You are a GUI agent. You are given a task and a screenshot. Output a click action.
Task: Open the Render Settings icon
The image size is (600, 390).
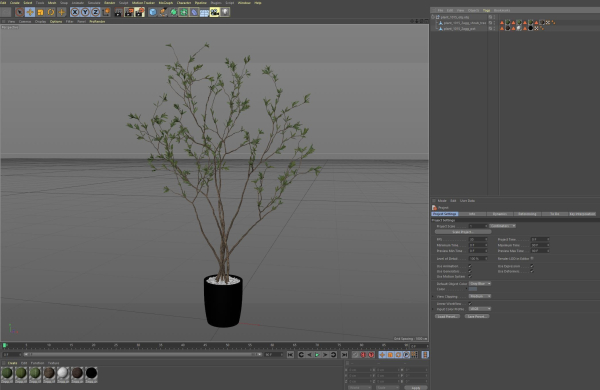[x=140, y=12]
